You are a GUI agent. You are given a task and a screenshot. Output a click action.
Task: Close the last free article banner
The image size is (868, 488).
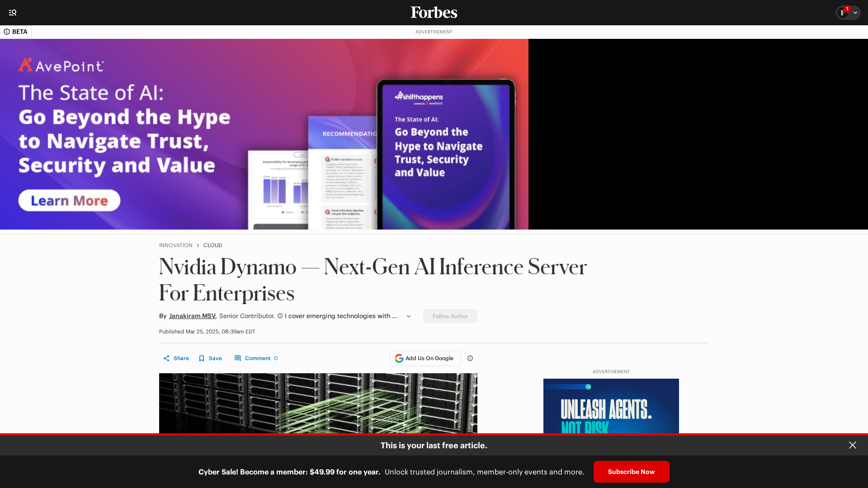(x=852, y=445)
